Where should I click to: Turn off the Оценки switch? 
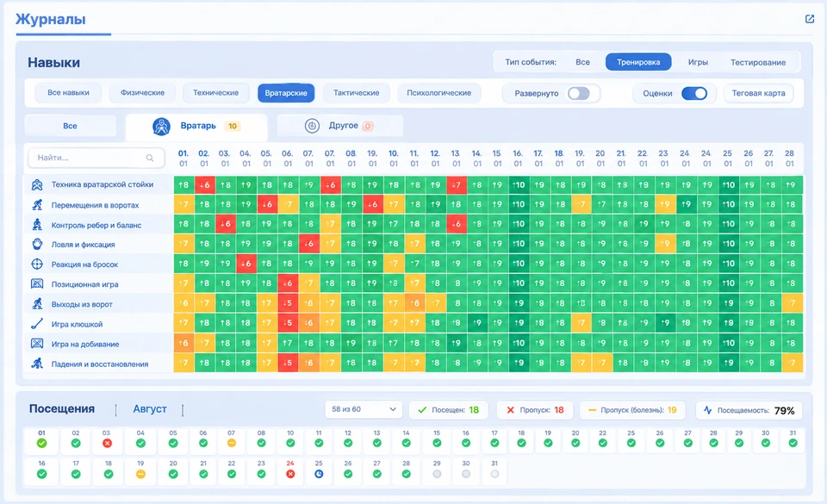click(694, 93)
